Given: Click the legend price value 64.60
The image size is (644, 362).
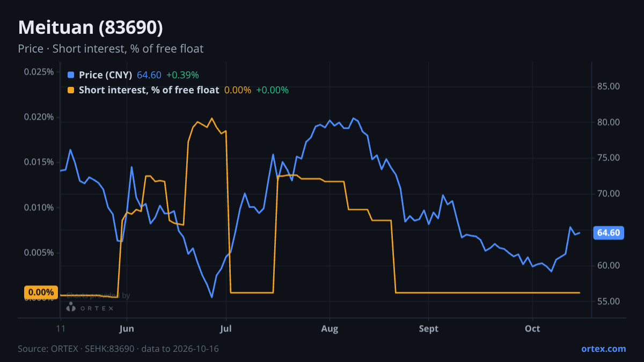Looking at the screenshot, I should (149, 75).
